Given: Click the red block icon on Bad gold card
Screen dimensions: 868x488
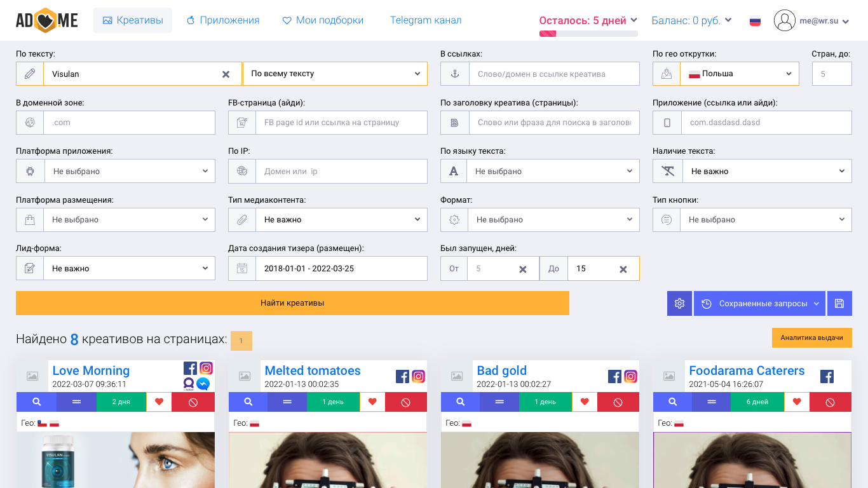Looking at the screenshot, I should [x=618, y=402].
